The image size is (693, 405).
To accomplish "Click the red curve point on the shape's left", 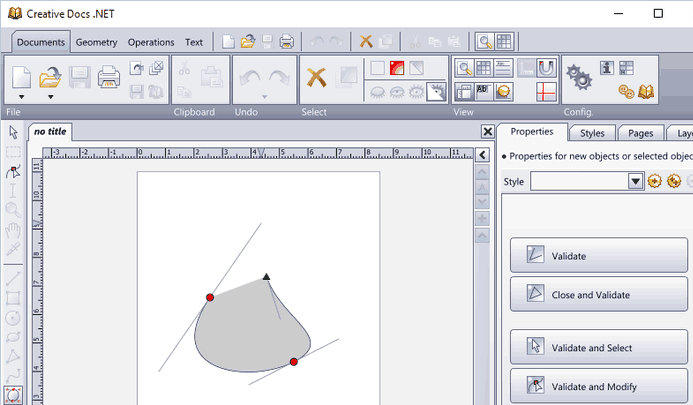I will (x=210, y=297).
